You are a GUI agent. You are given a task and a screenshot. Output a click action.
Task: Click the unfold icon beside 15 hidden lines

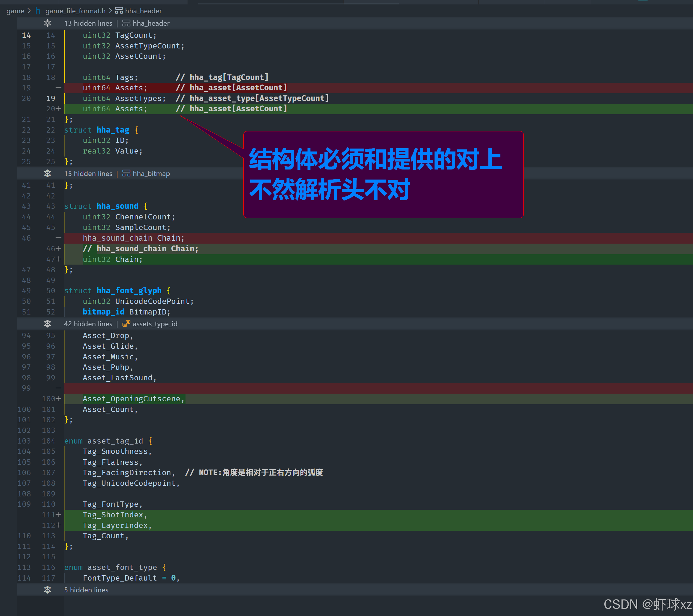pos(48,173)
